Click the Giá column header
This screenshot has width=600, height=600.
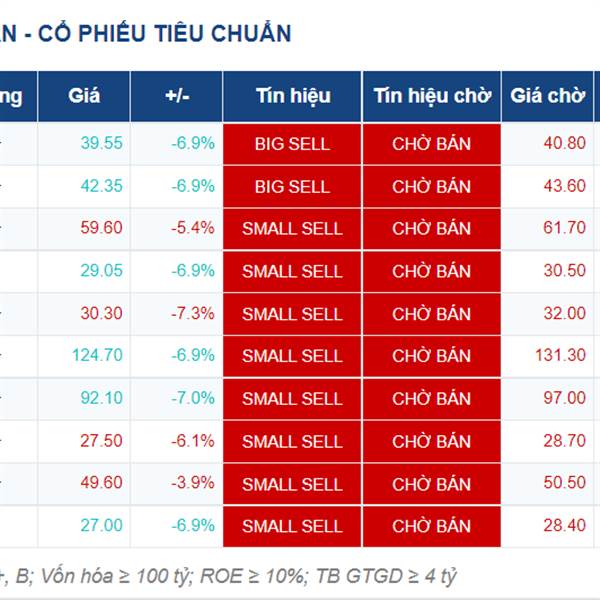pos(84,96)
